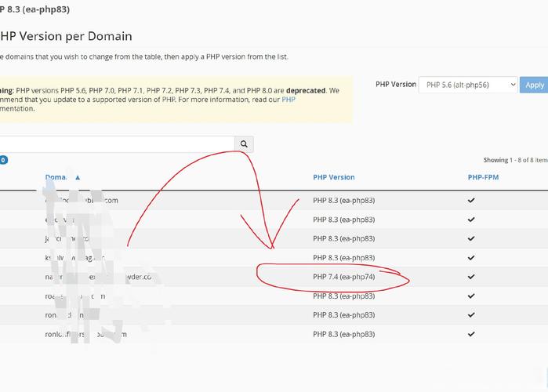Click the sort arrow beside Domain

[x=78, y=177]
